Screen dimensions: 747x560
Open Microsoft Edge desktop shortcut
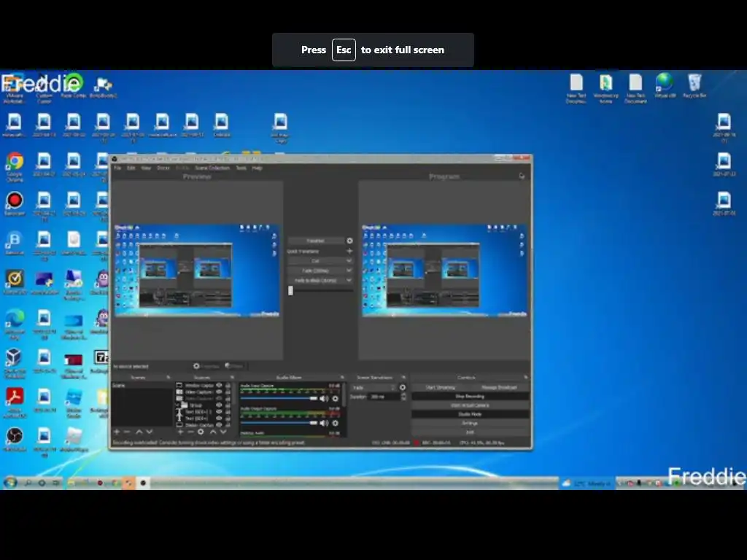pos(15,324)
